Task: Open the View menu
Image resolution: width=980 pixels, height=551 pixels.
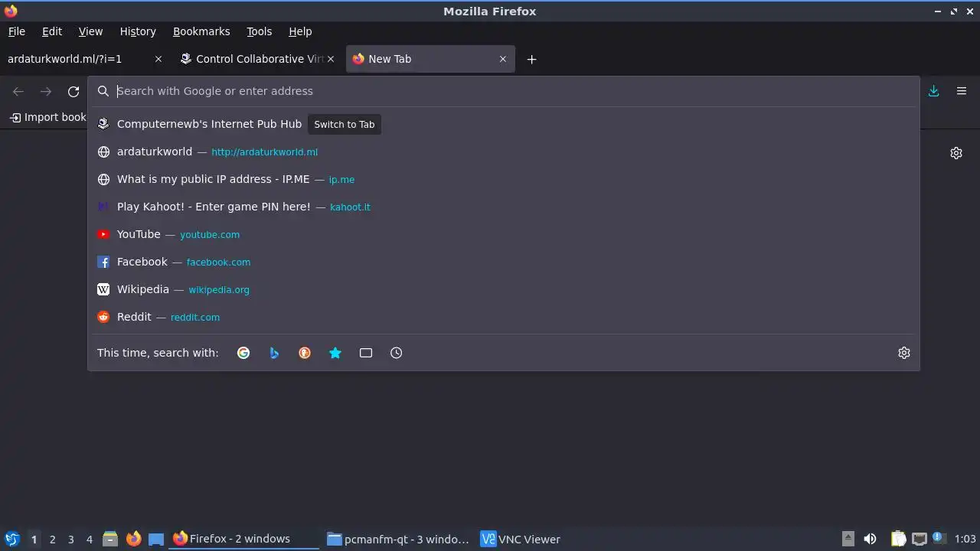Action: pos(90,31)
